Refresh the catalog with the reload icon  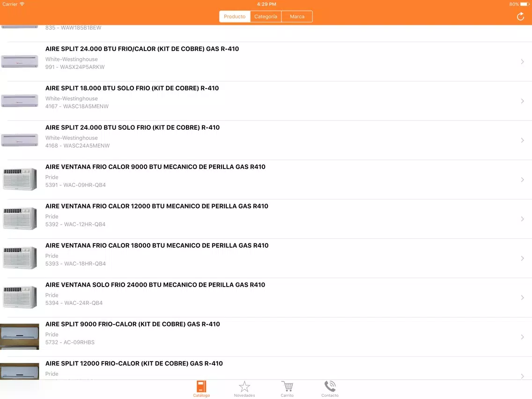coord(520,16)
